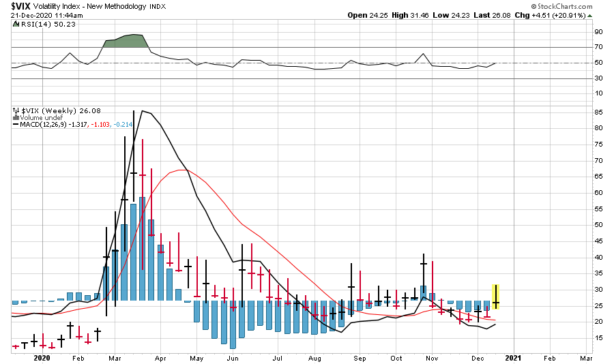
Task: Click the green overbought RSI shaded area
Action: (127, 42)
